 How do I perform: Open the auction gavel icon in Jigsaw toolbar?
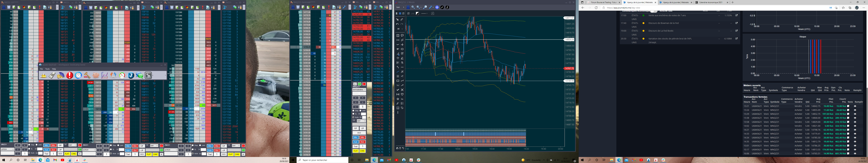click(x=87, y=75)
